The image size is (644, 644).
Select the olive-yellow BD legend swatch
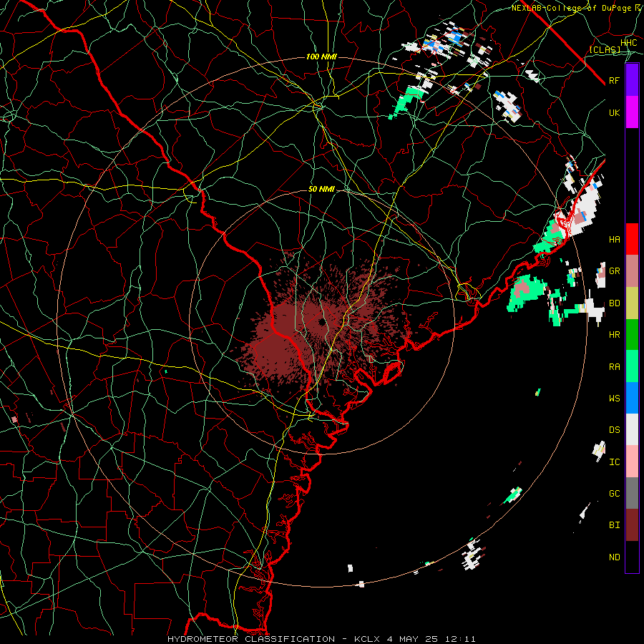coord(632,303)
